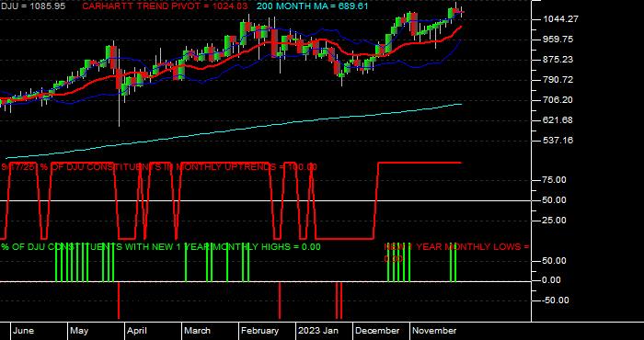Click the 75.00 uptrend axis value

point(555,180)
